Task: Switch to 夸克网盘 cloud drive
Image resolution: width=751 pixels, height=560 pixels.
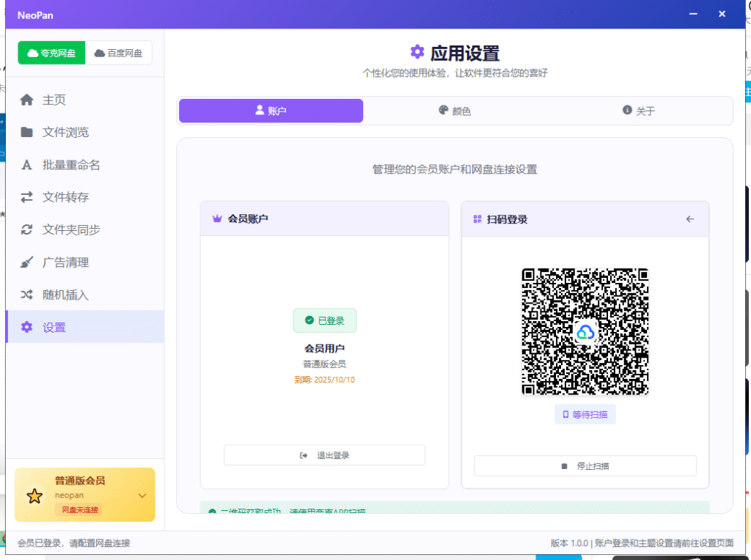Action: (51, 53)
